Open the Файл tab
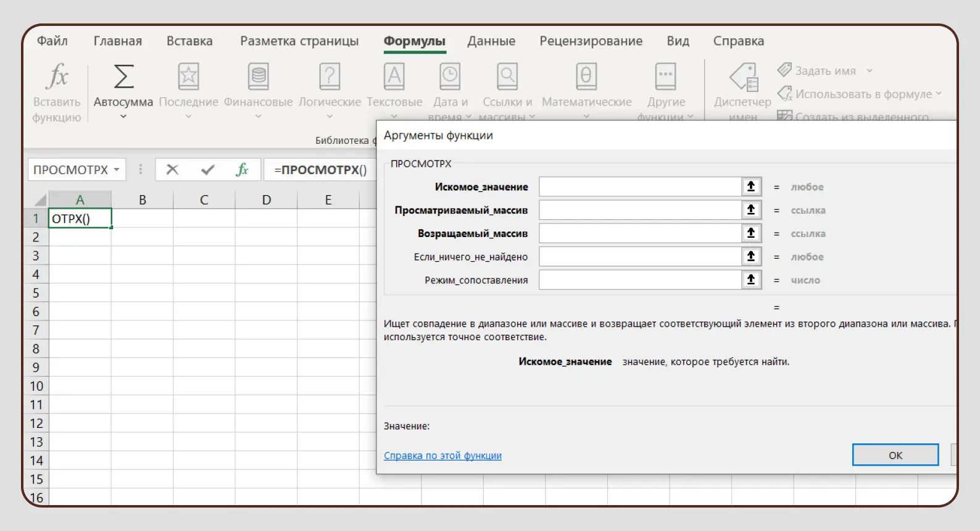The width and height of the screenshot is (980, 531). [52, 41]
